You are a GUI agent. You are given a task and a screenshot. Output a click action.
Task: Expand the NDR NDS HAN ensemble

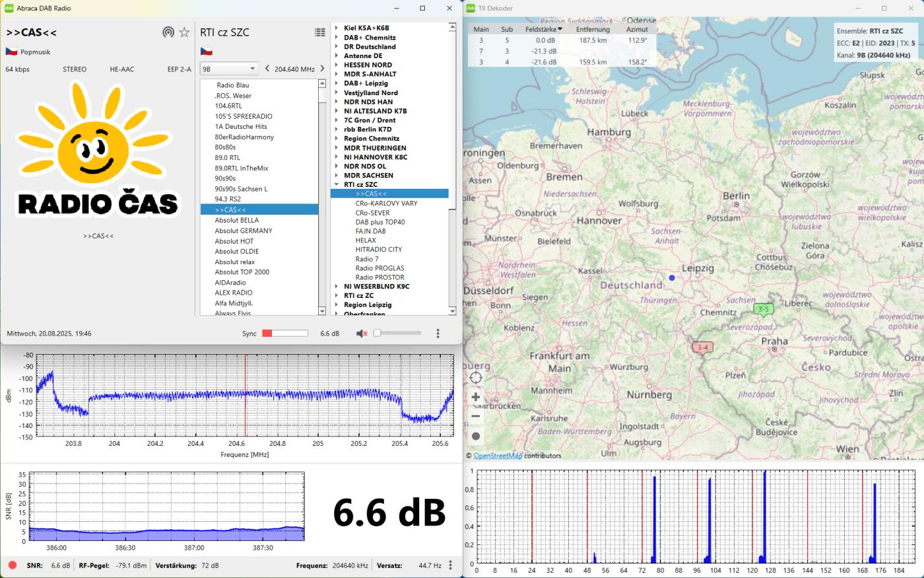[337, 102]
